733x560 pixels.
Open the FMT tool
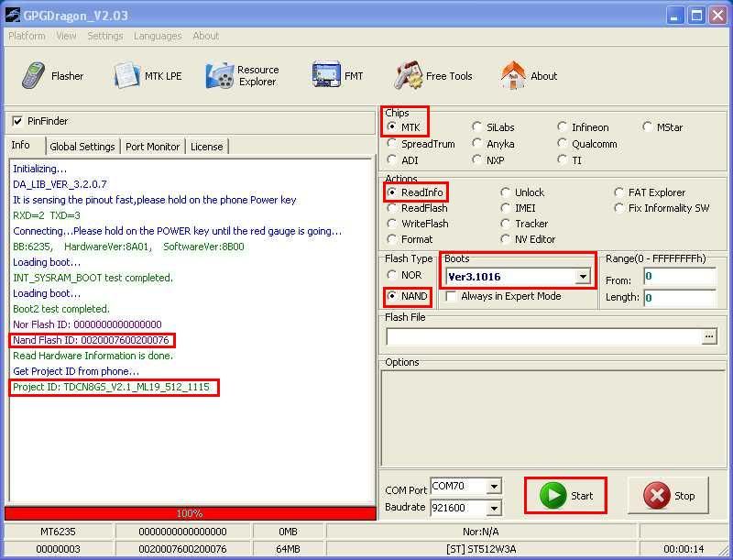[337, 76]
